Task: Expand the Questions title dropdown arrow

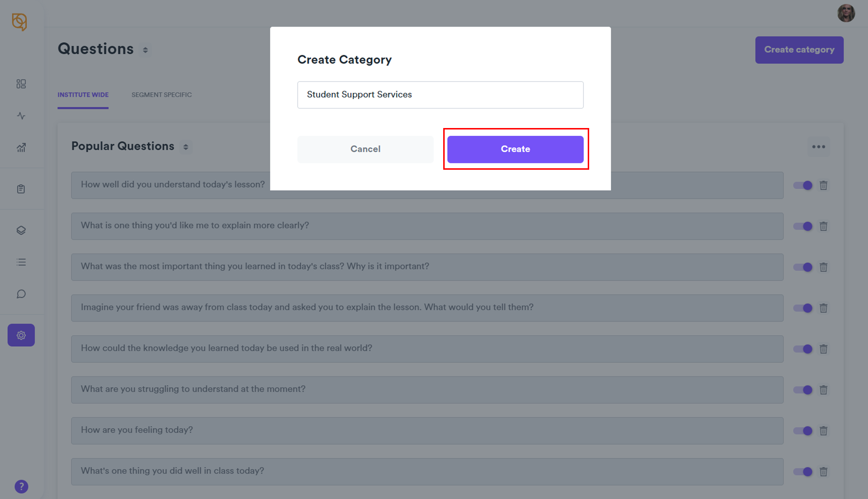Action: pyautogui.click(x=145, y=50)
